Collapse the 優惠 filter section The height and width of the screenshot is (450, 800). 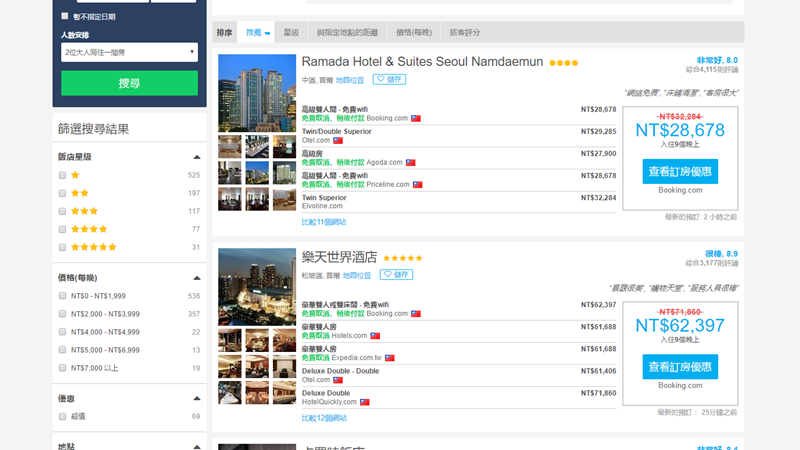(197, 398)
